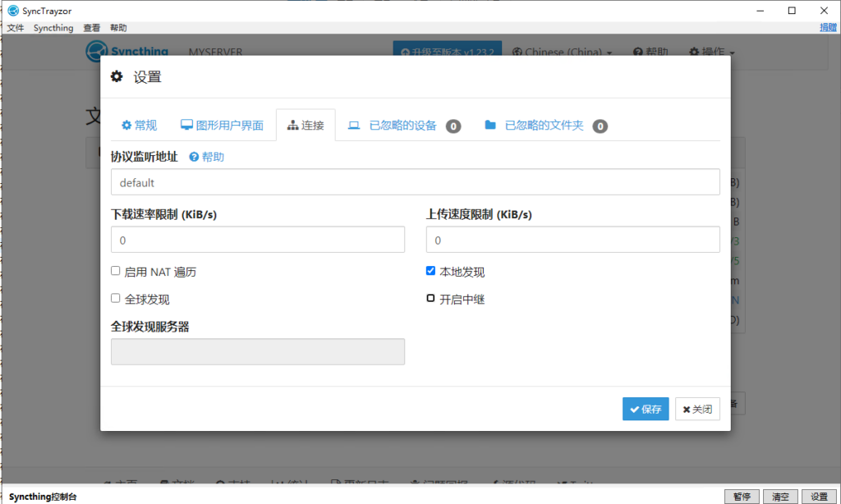This screenshot has height=504, width=841.
Task: Click the network icon on 连接 tab
Action: click(x=293, y=126)
